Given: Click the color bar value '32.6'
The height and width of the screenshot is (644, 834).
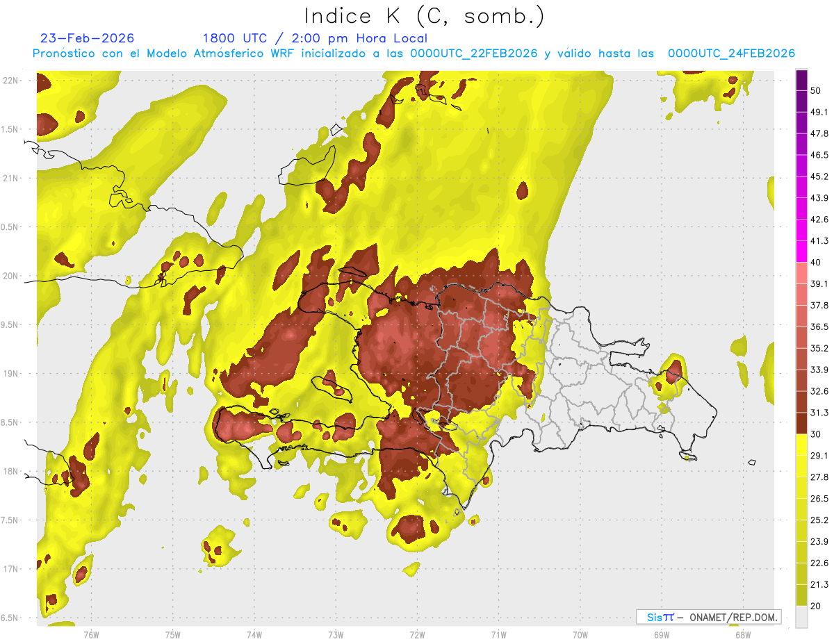Looking at the screenshot, I should pos(819,391).
